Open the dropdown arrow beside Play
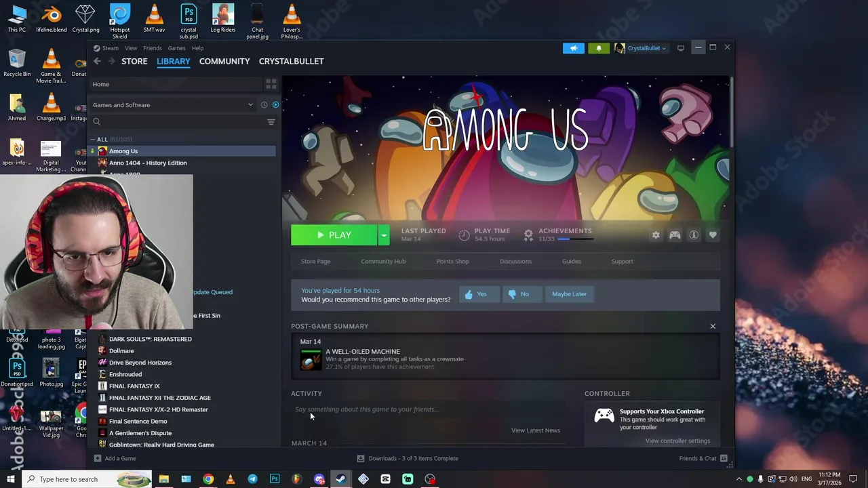This screenshot has width=868, height=488. [384, 235]
